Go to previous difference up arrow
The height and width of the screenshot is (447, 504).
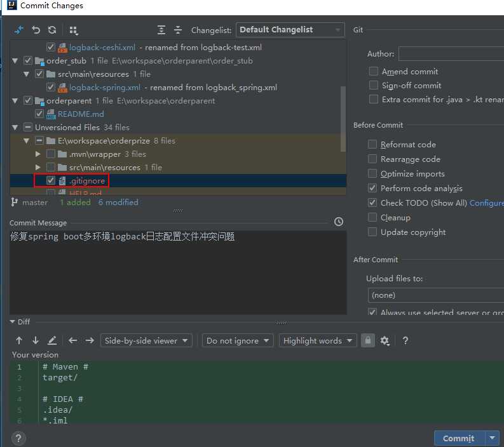[x=19, y=340]
